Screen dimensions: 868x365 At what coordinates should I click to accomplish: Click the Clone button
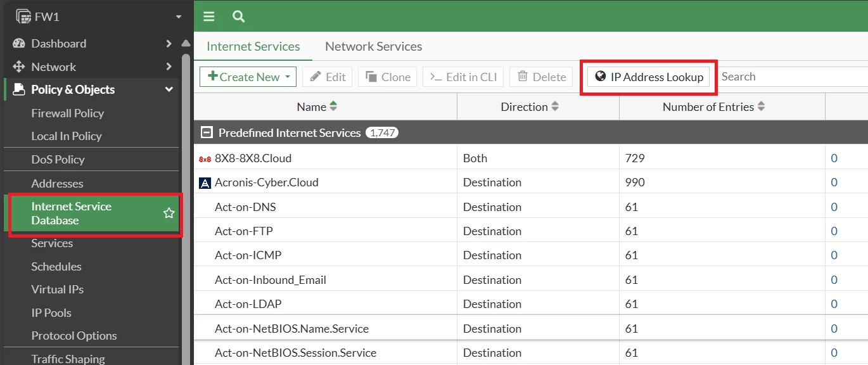click(x=388, y=77)
